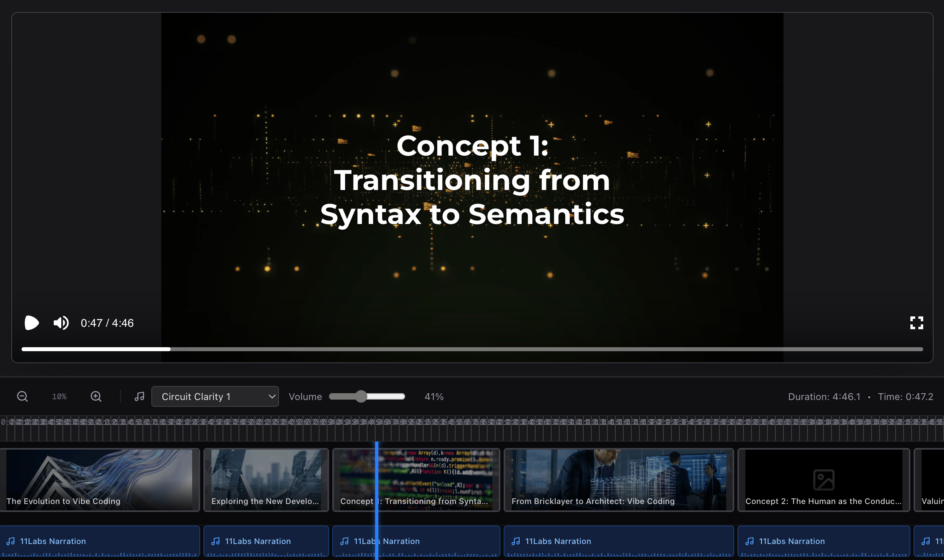
Task: Enter fullscreen video mode
Action: click(x=916, y=323)
